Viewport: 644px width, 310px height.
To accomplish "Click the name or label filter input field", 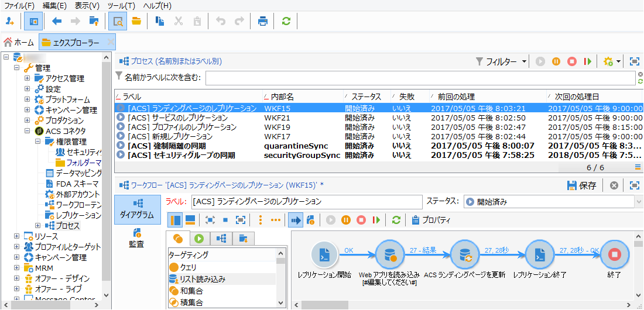I will [x=420, y=77].
